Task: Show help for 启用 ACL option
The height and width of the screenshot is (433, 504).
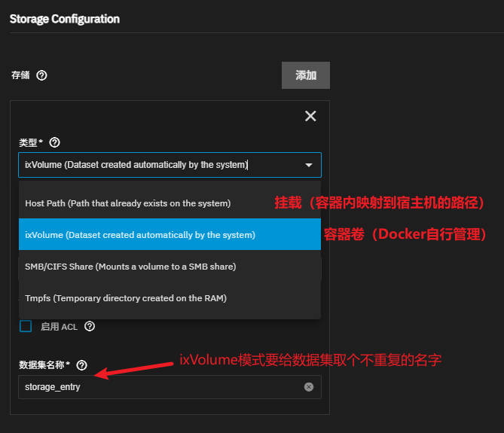Action: click(90, 326)
